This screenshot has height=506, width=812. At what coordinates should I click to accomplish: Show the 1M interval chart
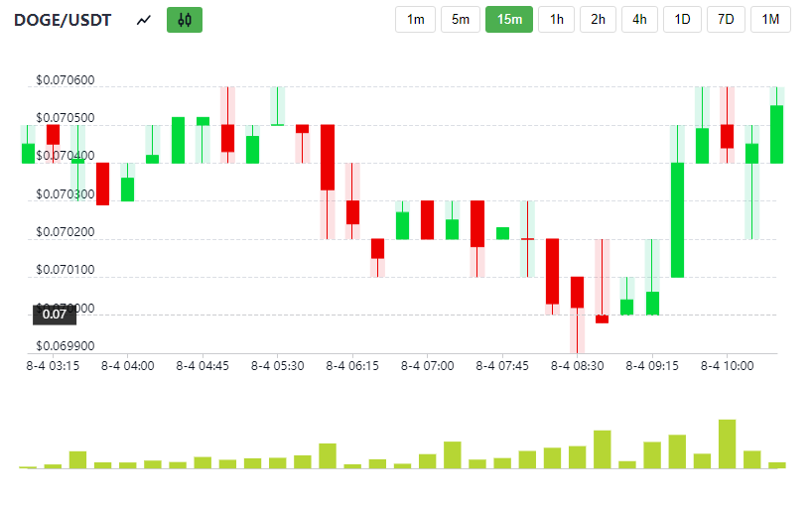tap(770, 20)
